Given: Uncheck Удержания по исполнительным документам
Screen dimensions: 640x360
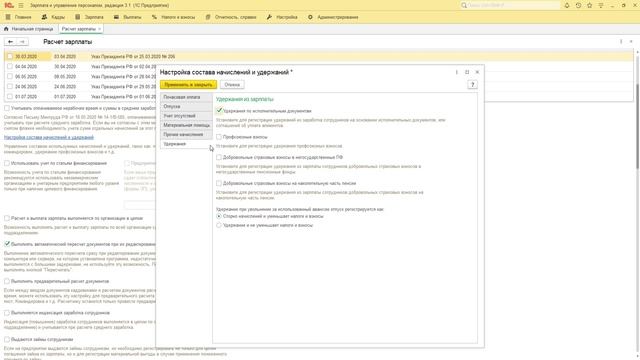Looking at the screenshot, I should point(219,111).
